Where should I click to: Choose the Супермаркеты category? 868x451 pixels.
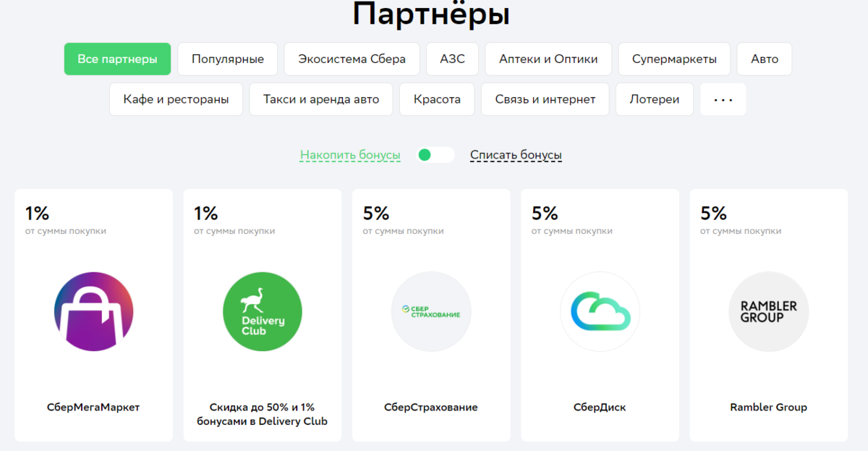[x=675, y=59]
